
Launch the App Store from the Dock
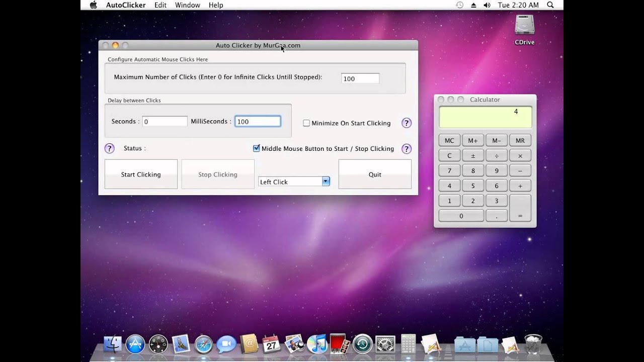(135, 344)
